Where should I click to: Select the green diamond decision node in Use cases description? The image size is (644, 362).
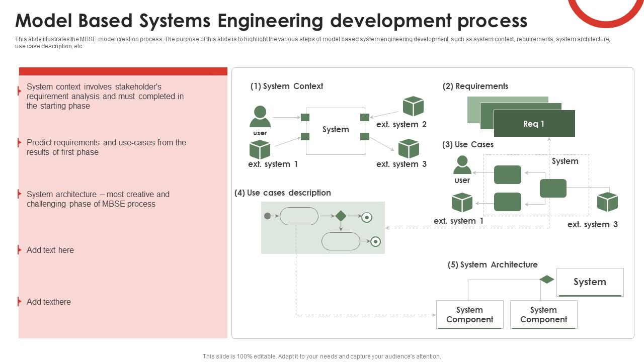point(342,216)
